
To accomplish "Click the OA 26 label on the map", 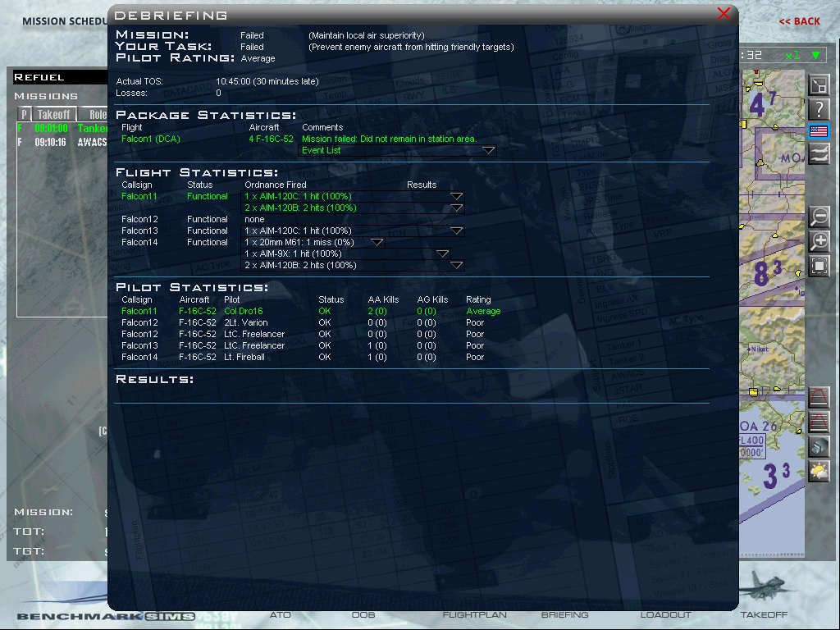I will 758,427.
